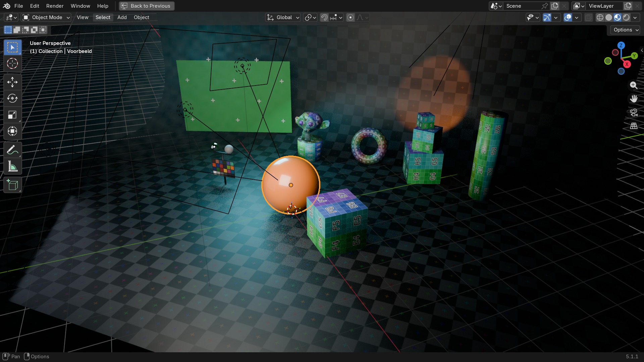This screenshot has height=362, width=644.
Task: Click the X axis on navigation gizmo
Action: [x=627, y=64]
